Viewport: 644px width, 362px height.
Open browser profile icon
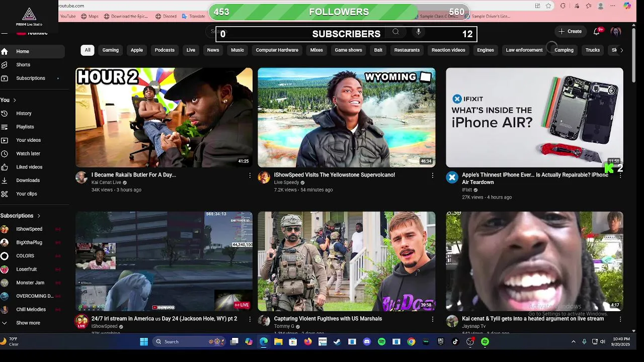(601, 6)
